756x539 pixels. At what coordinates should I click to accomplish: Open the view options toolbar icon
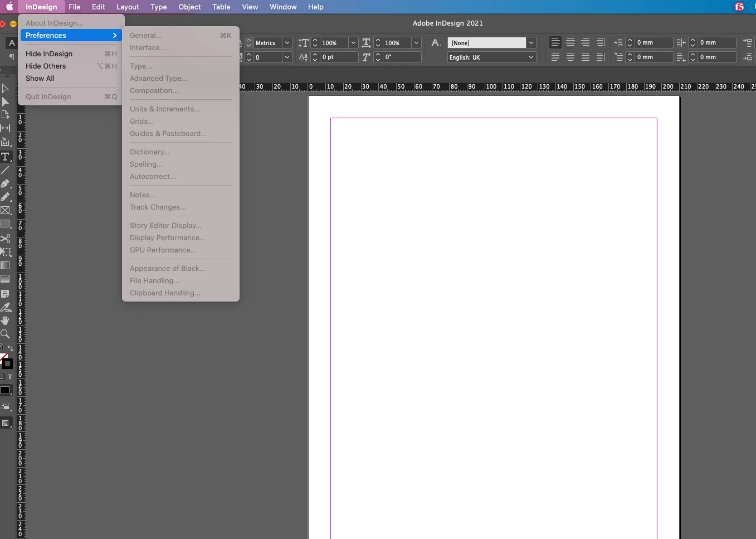tap(6, 407)
